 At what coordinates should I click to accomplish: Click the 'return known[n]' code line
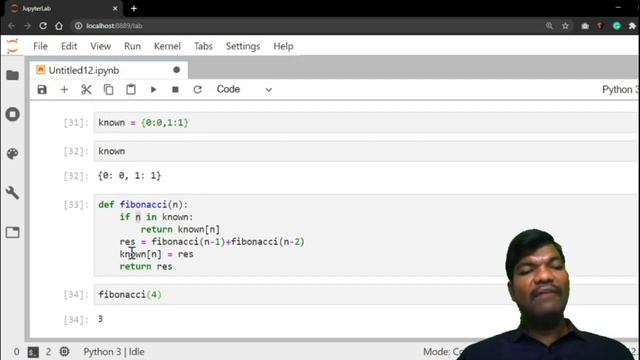(180, 229)
